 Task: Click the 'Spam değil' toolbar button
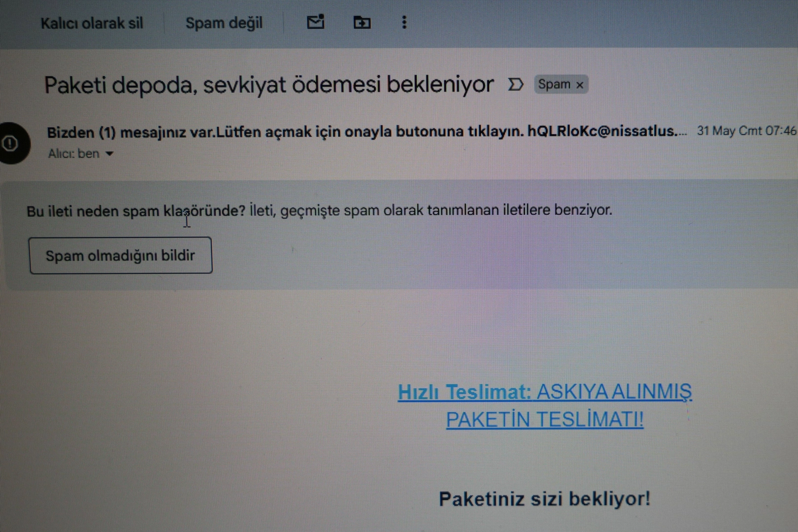tap(224, 23)
